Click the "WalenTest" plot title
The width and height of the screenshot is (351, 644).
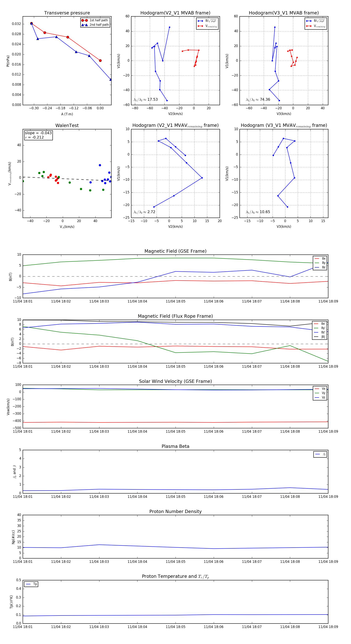pyautogui.click(x=67, y=125)
